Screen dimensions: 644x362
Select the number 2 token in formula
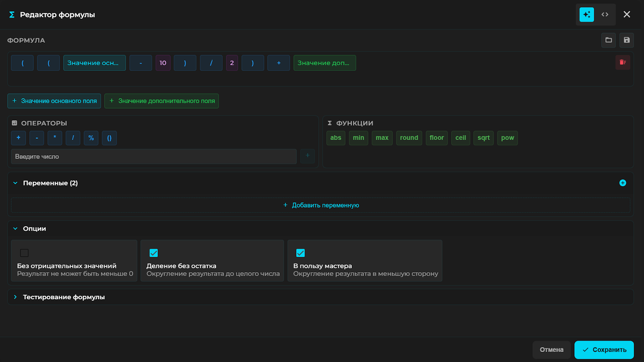pos(232,63)
